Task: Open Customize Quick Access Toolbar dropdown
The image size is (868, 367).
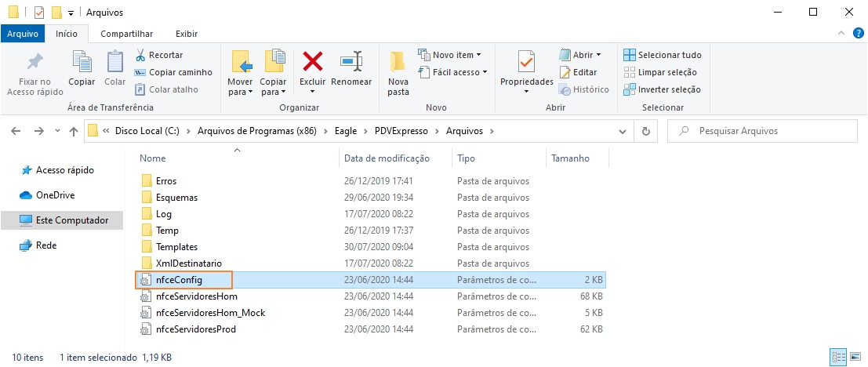Action: point(71,13)
